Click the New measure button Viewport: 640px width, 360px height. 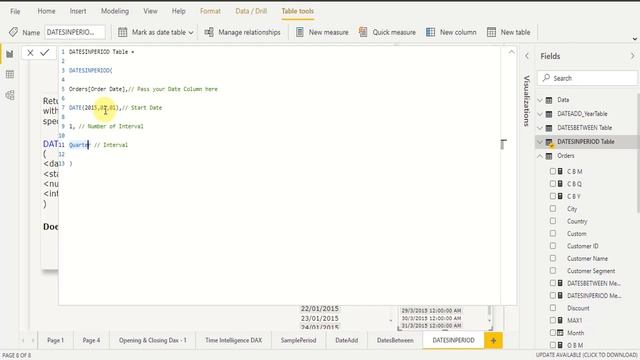(x=322, y=32)
